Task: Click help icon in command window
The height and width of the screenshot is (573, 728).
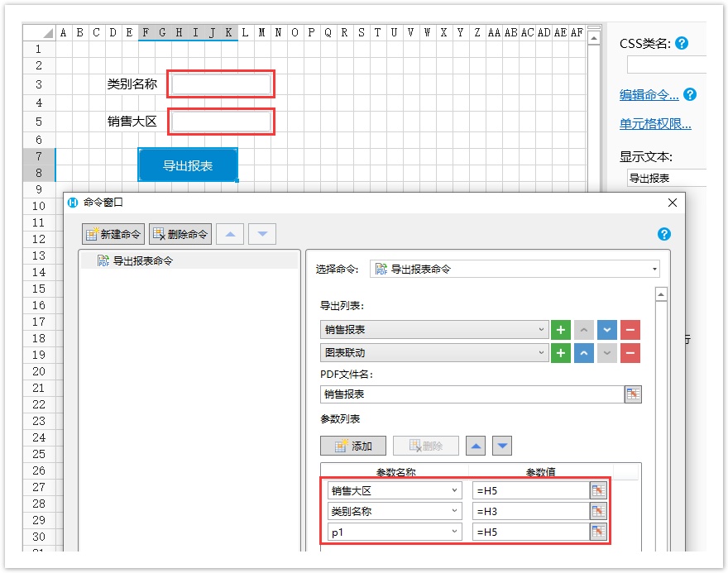Action: point(663,234)
